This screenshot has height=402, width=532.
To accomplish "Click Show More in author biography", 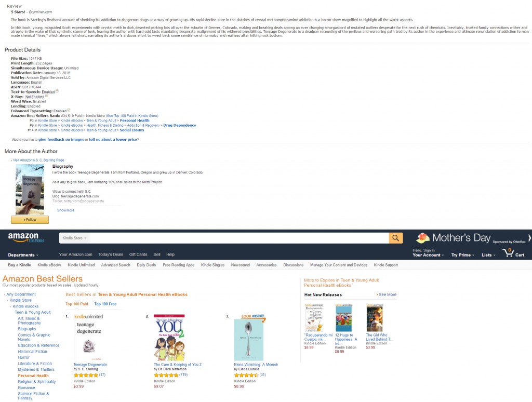I will 66,210.
